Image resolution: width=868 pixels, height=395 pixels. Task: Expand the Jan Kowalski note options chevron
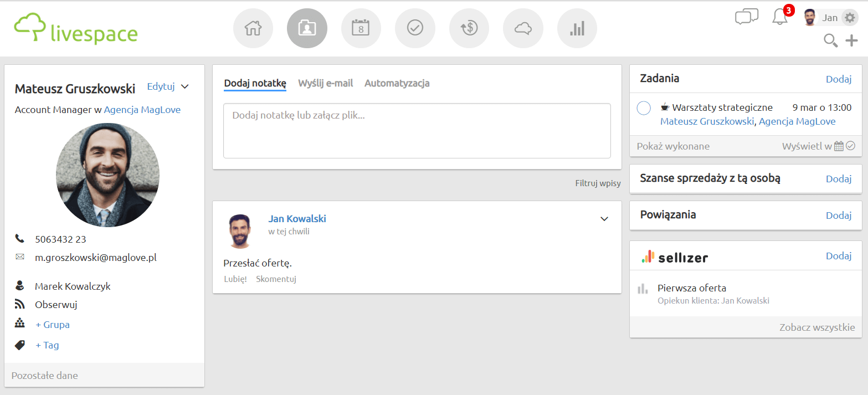[604, 219]
